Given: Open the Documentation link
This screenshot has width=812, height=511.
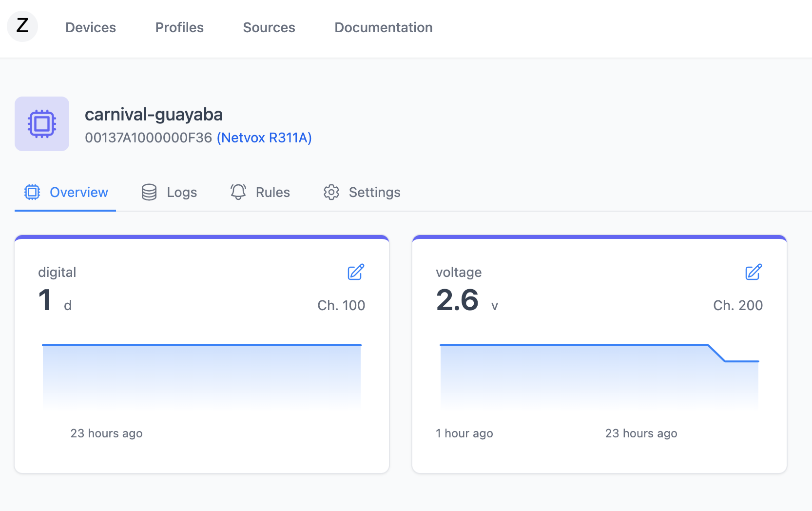Looking at the screenshot, I should [383, 27].
